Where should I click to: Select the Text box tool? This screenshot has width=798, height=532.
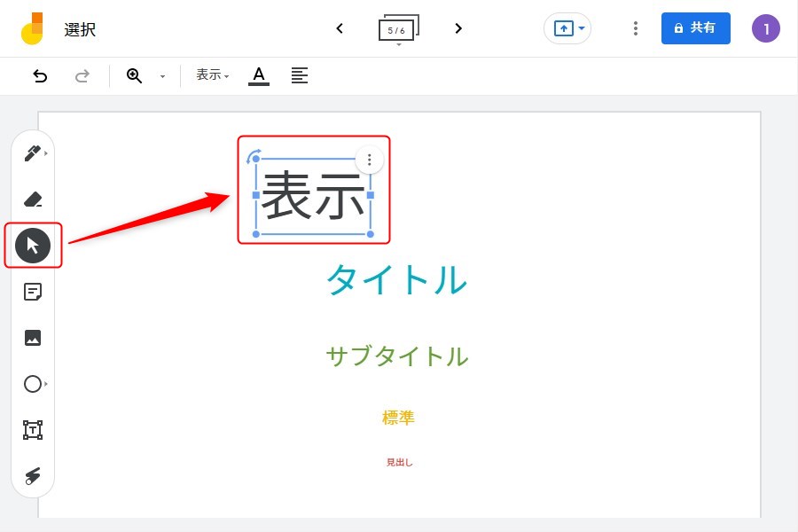click(x=33, y=430)
